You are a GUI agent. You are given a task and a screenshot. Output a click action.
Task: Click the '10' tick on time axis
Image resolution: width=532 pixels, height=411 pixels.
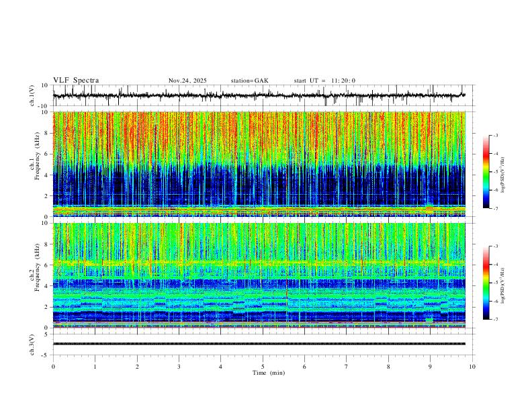click(472, 367)
